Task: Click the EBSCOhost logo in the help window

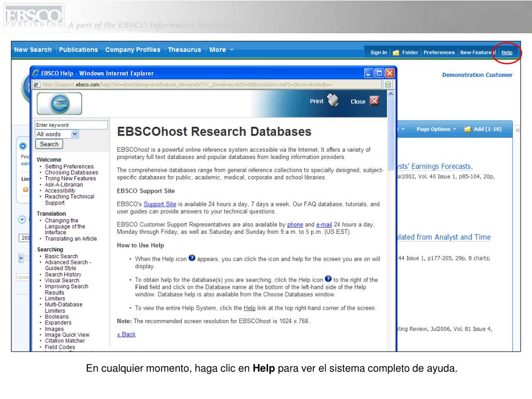Action: [x=59, y=103]
